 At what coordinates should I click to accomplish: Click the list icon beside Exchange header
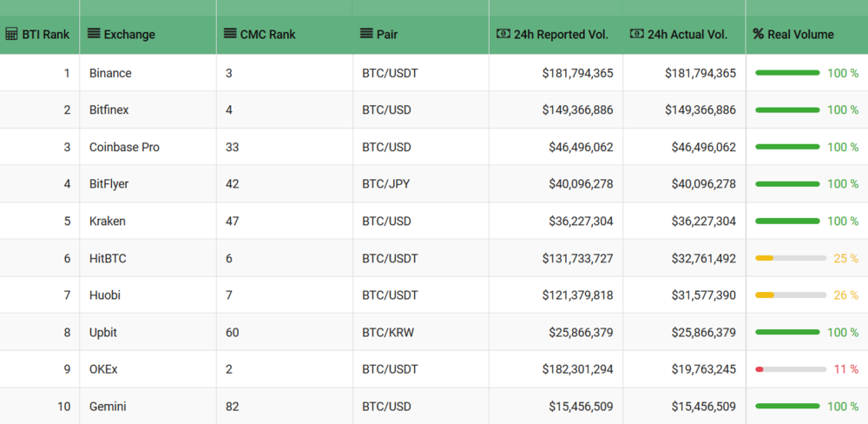(x=94, y=34)
